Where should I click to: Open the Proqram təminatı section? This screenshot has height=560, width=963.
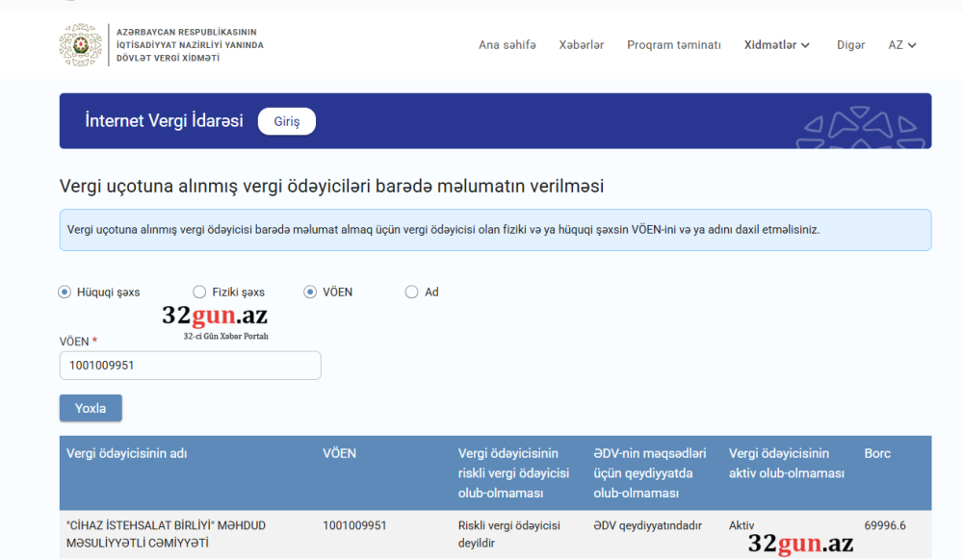674,44
